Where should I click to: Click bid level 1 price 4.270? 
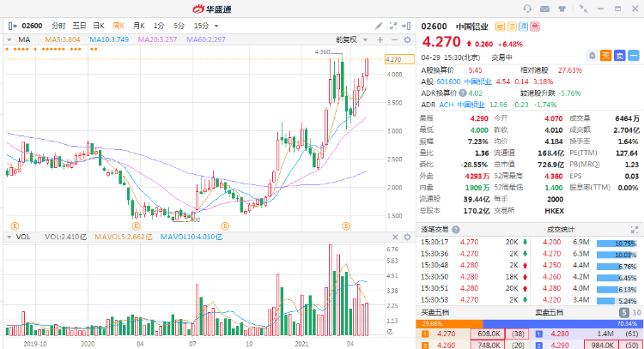(x=446, y=334)
